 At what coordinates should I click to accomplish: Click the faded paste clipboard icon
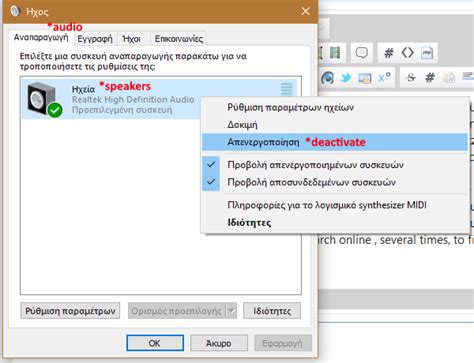[449, 78]
